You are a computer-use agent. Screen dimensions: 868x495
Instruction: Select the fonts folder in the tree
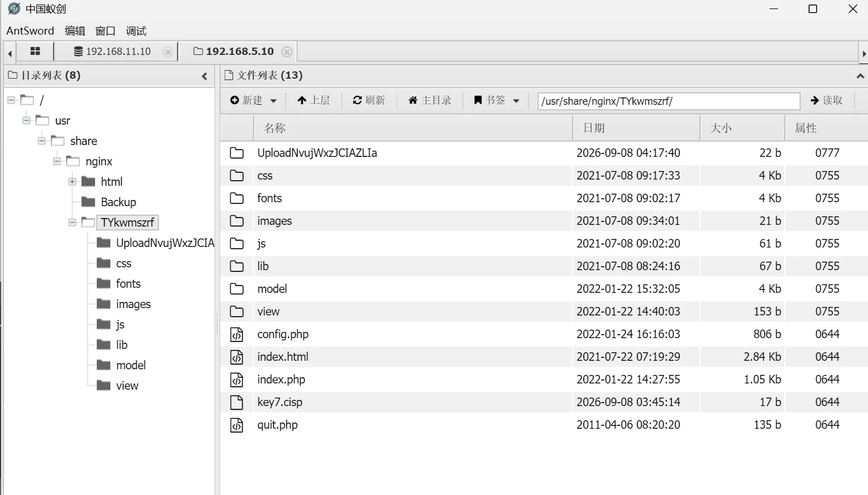(128, 284)
